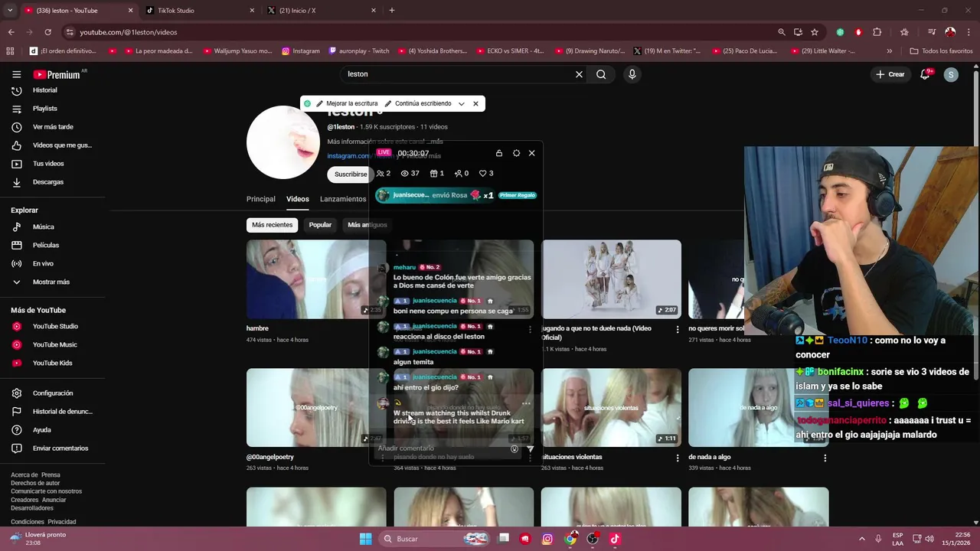
Task: Activate voice search microphone
Action: [x=632, y=74]
